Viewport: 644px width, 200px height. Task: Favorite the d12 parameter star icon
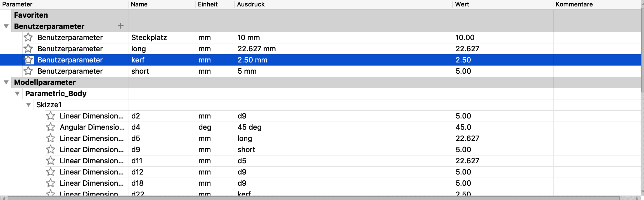pyautogui.click(x=51, y=172)
